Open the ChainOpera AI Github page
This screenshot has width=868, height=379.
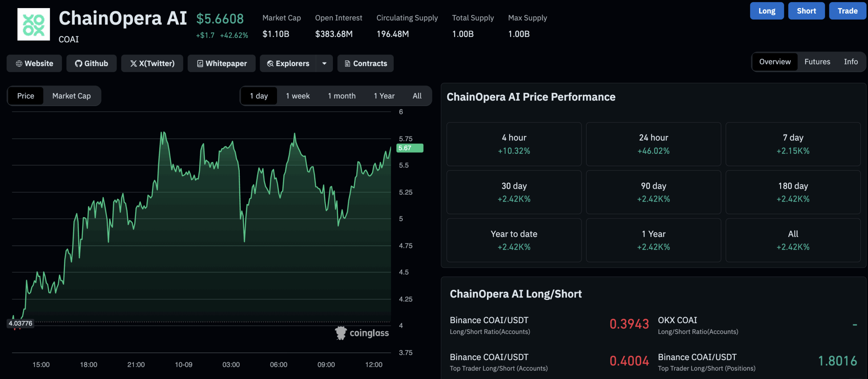click(x=91, y=63)
